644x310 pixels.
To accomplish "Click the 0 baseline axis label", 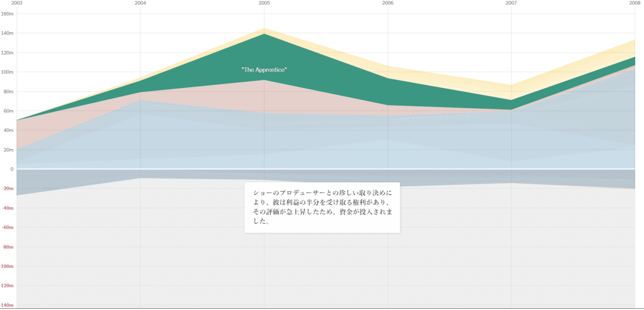I will pyautogui.click(x=11, y=169).
